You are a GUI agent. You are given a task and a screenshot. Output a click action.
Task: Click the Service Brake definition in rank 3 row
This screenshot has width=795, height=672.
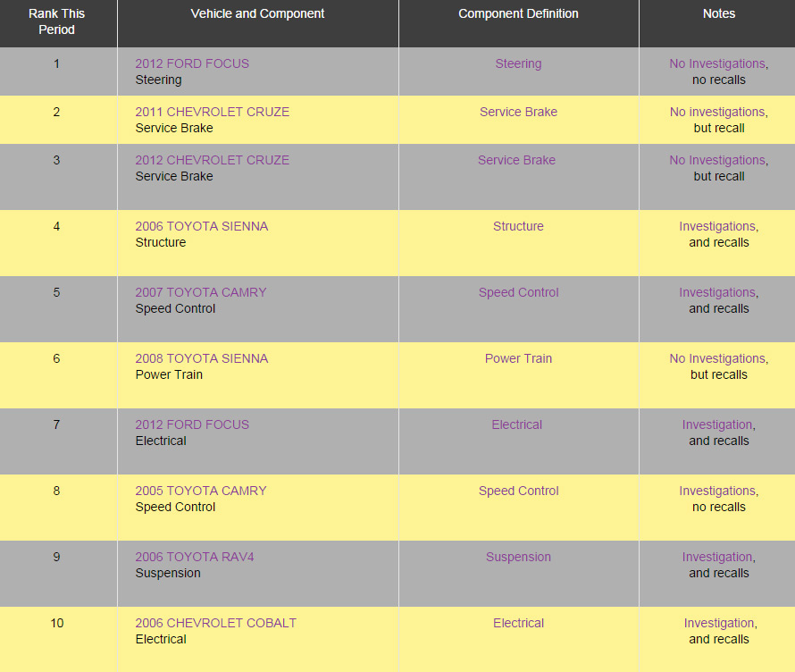tap(516, 160)
